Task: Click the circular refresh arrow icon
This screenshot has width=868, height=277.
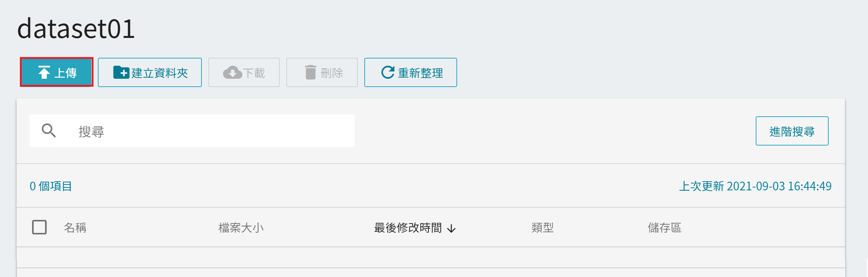Action: 388,72
